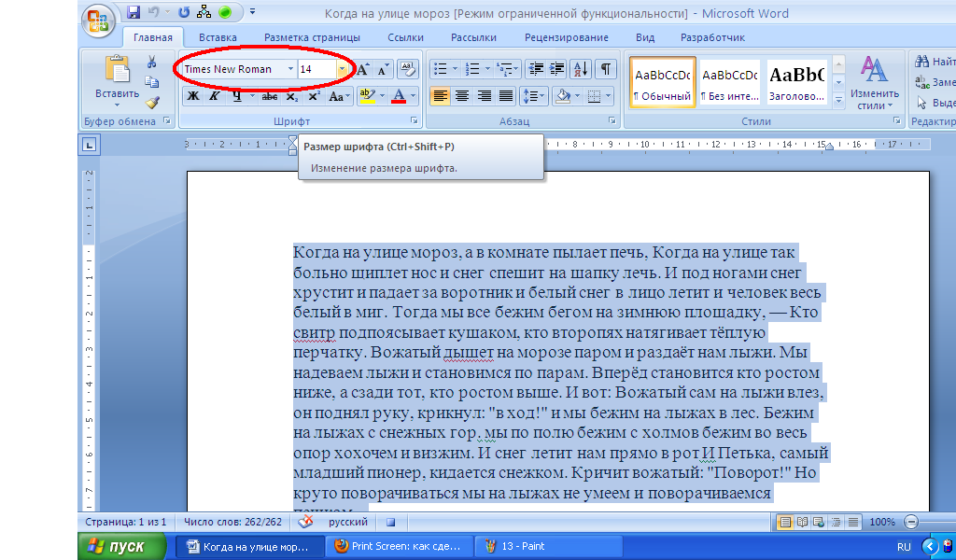Open the font color dropdown arrow
The height and width of the screenshot is (560, 956).
point(414,96)
